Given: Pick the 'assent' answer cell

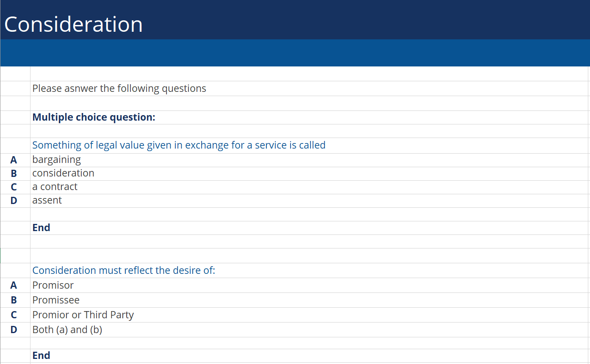Looking at the screenshot, I should point(47,200).
